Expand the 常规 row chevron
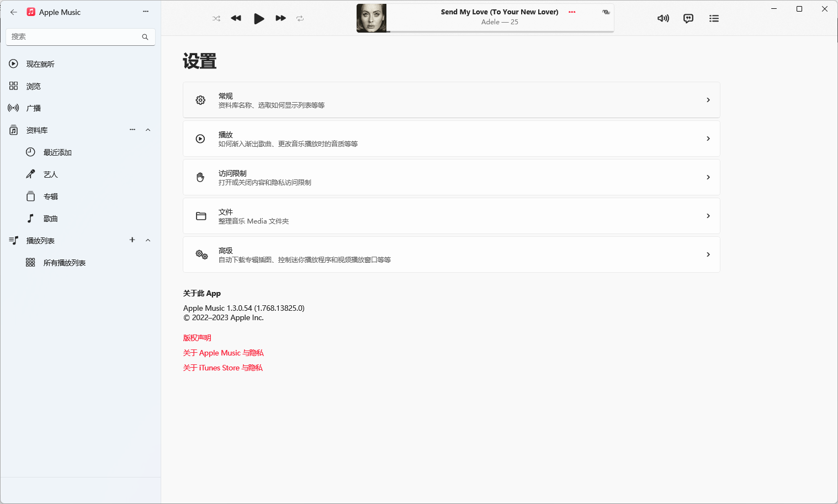This screenshot has height=504, width=838. click(x=708, y=100)
